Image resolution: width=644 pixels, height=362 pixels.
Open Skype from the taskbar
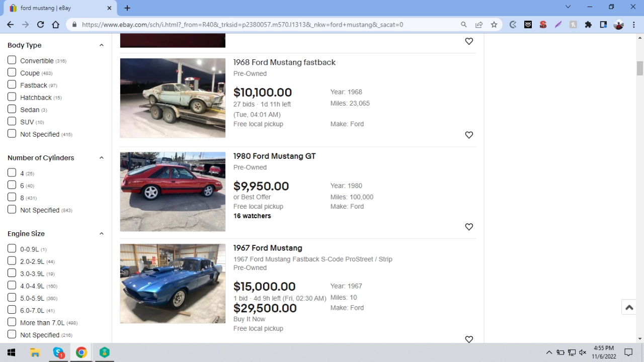click(58, 352)
